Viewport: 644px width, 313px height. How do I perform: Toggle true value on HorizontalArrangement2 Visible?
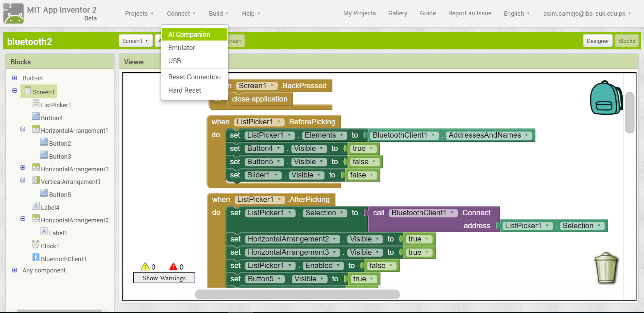pyautogui.click(x=419, y=239)
